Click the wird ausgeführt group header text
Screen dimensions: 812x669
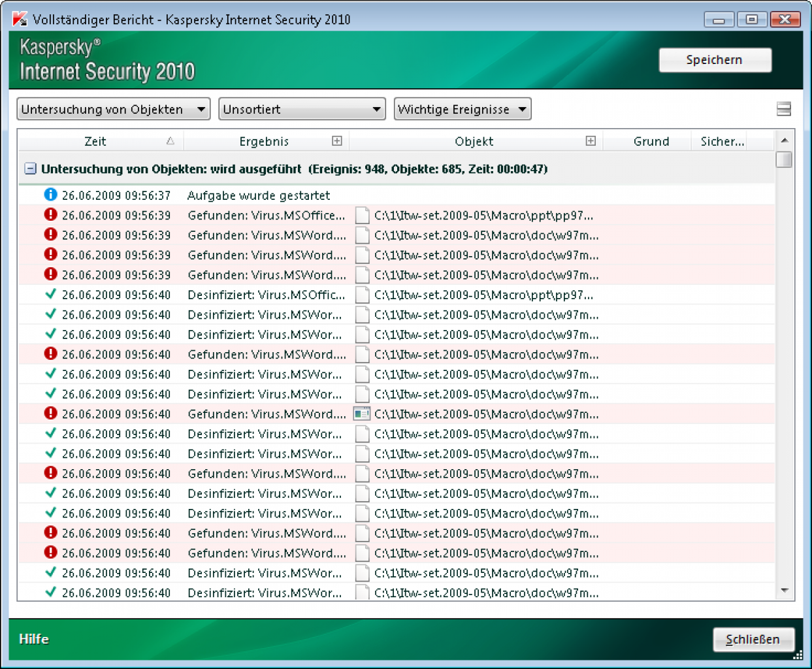(x=294, y=169)
